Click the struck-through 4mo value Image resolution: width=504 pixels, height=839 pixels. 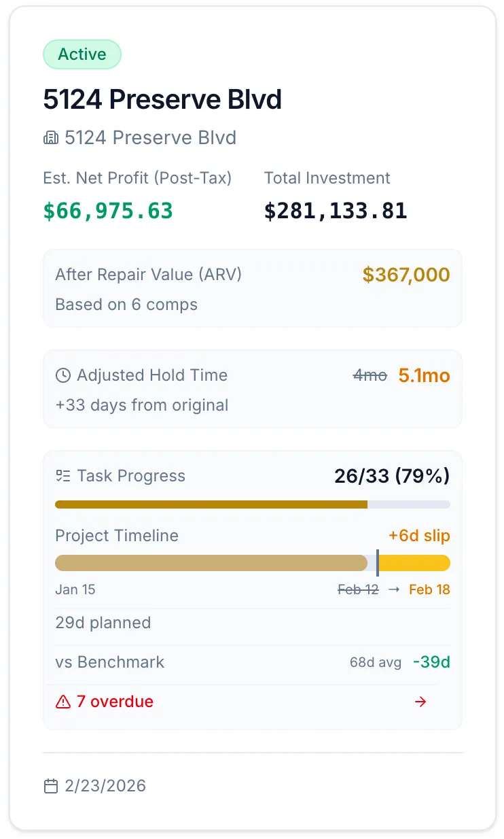(x=370, y=375)
